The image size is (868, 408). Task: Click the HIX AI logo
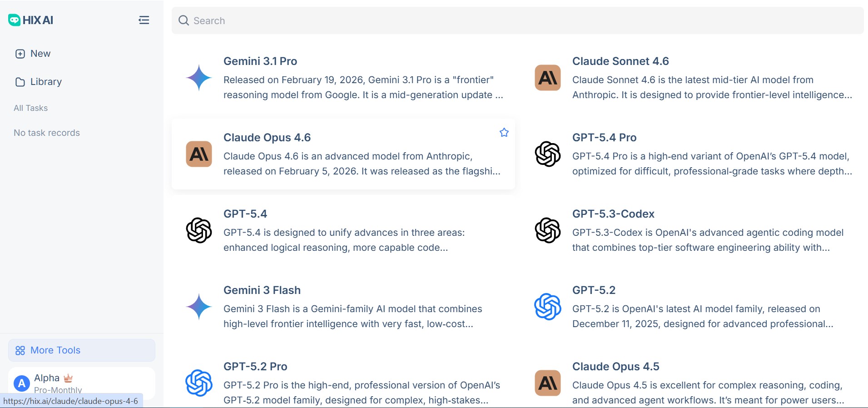pos(31,20)
